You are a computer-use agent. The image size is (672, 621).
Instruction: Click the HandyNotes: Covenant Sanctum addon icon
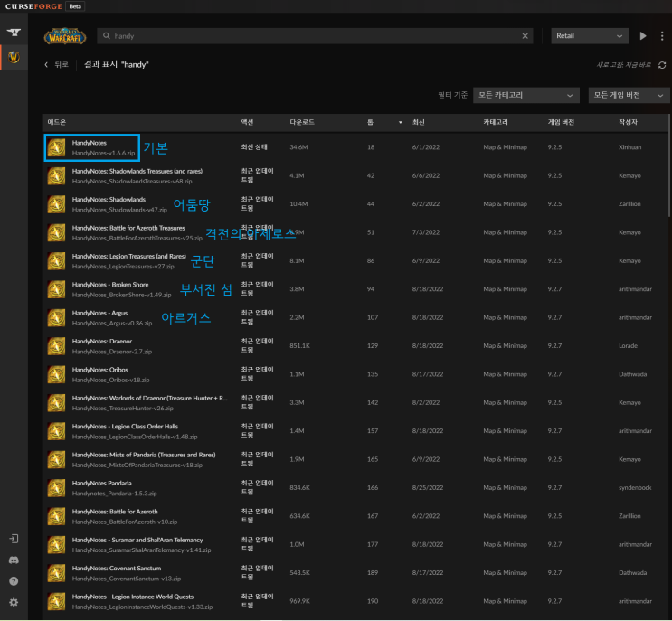coord(56,573)
